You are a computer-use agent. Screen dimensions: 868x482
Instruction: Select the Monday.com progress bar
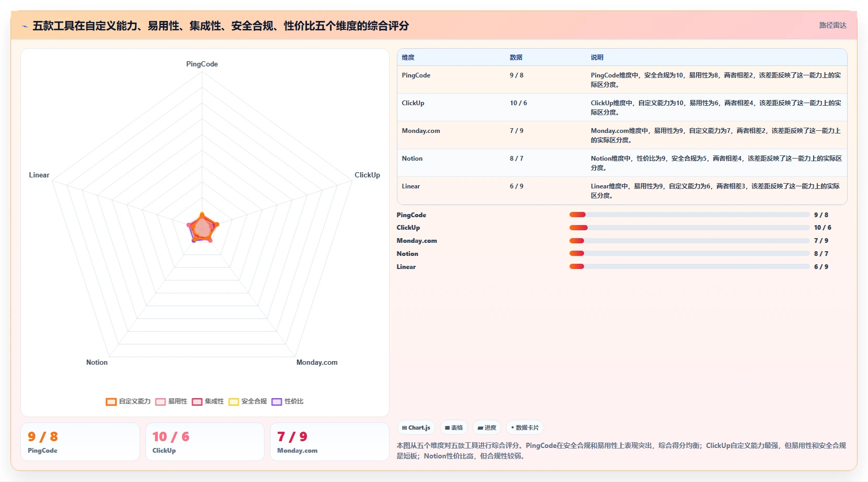tap(689, 241)
